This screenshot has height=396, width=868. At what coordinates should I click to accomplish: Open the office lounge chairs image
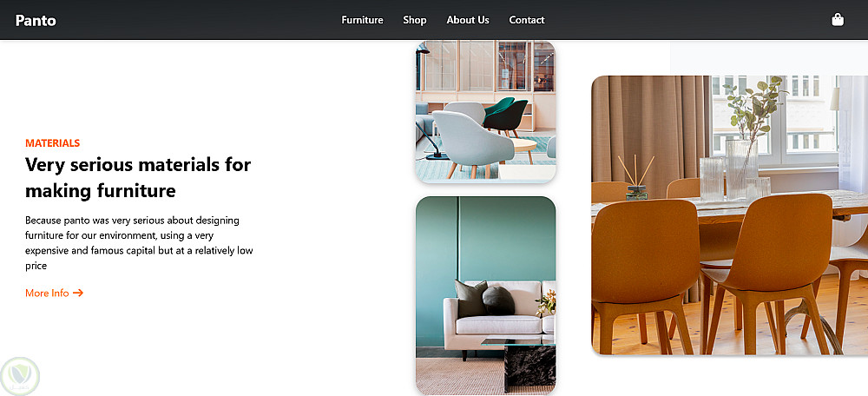click(x=485, y=111)
